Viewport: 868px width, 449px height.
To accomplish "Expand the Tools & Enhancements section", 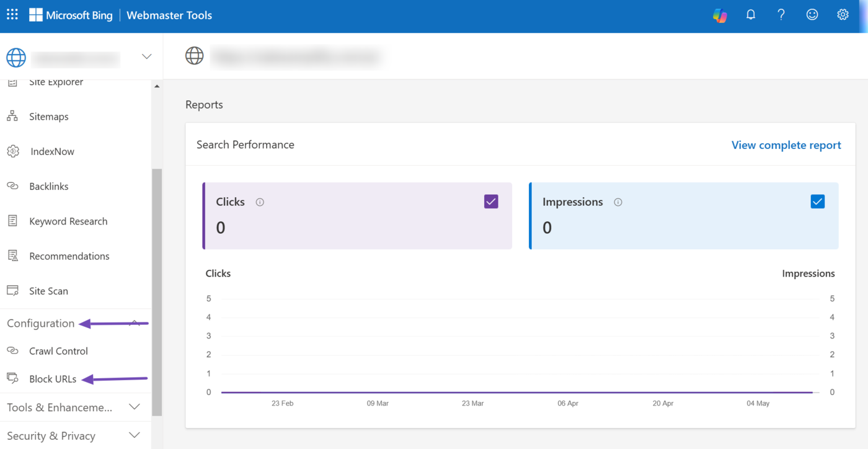I will (x=135, y=407).
